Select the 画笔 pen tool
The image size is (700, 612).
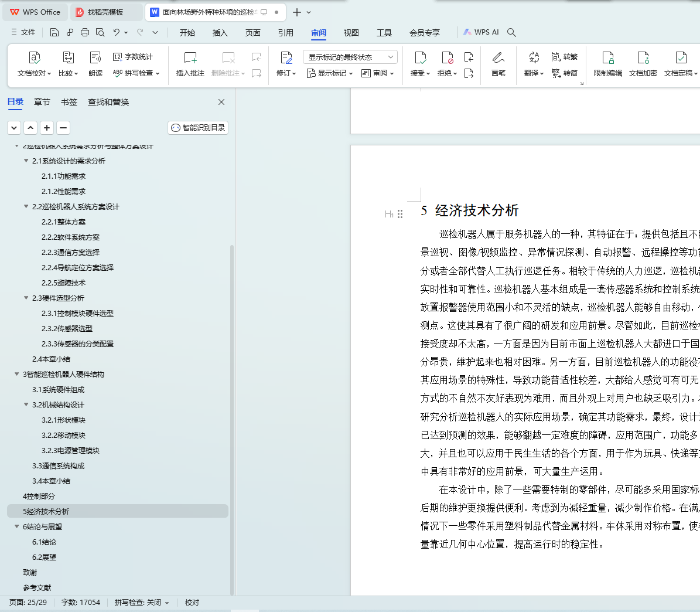tap(498, 64)
